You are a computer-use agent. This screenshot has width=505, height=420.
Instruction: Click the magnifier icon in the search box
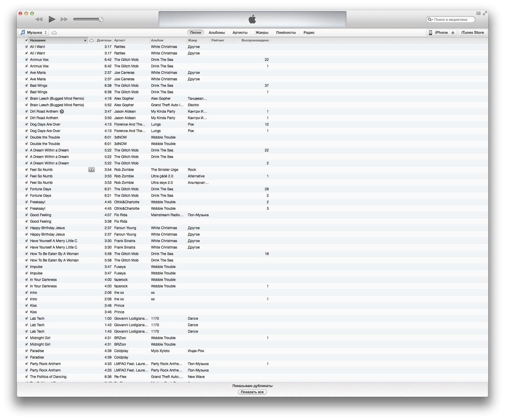(430, 19)
